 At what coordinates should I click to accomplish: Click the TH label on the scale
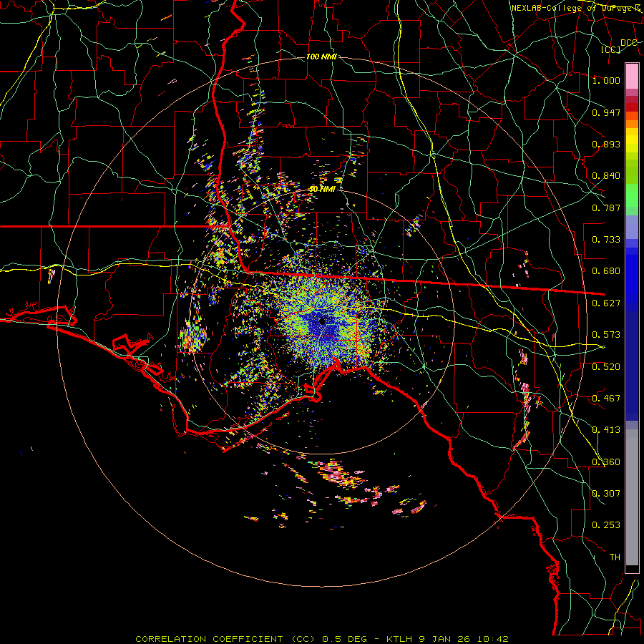pos(615,557)
